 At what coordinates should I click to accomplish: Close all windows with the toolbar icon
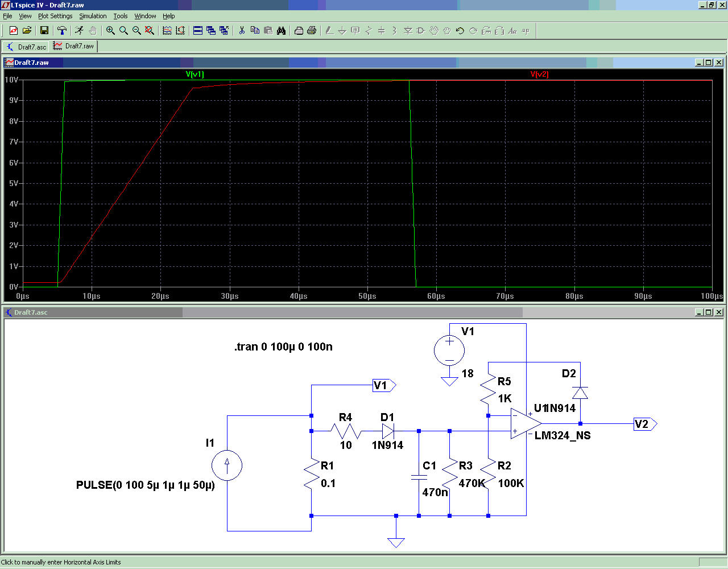click(224, 31)
